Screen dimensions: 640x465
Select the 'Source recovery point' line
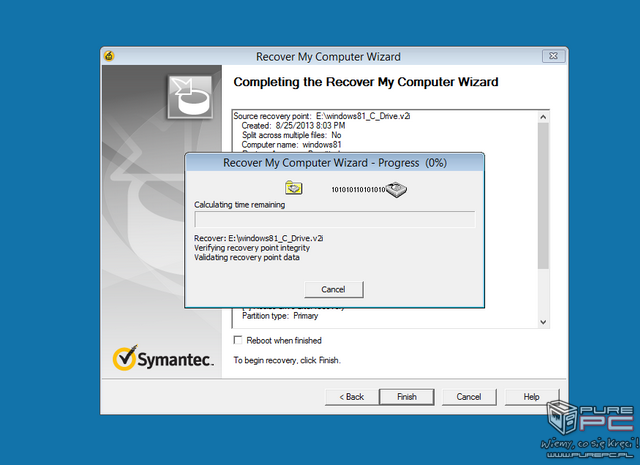322,116
